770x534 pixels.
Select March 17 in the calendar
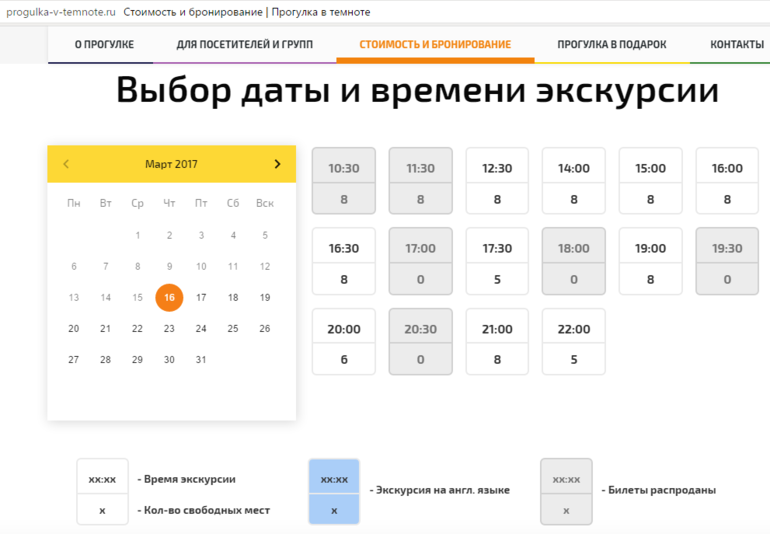click(x=201, y=297)
